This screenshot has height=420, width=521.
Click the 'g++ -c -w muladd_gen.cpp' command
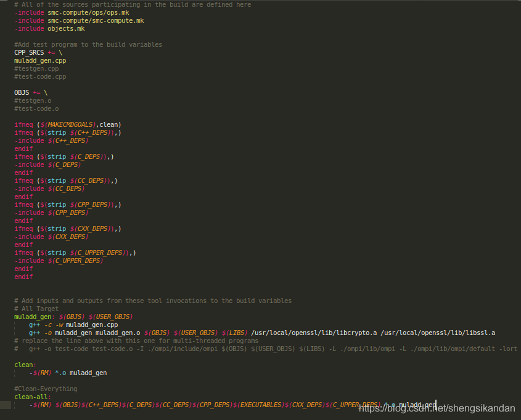pyautogui.click(x=73, y=325)
